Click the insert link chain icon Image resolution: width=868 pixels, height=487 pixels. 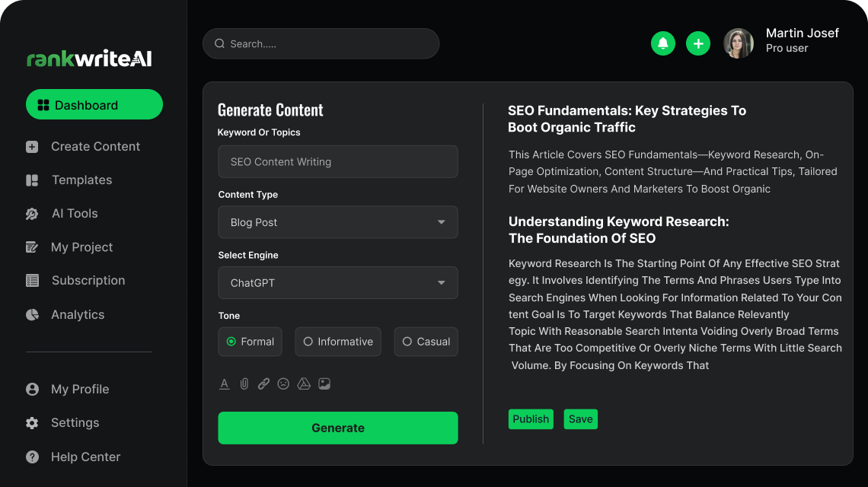point(263,384)
